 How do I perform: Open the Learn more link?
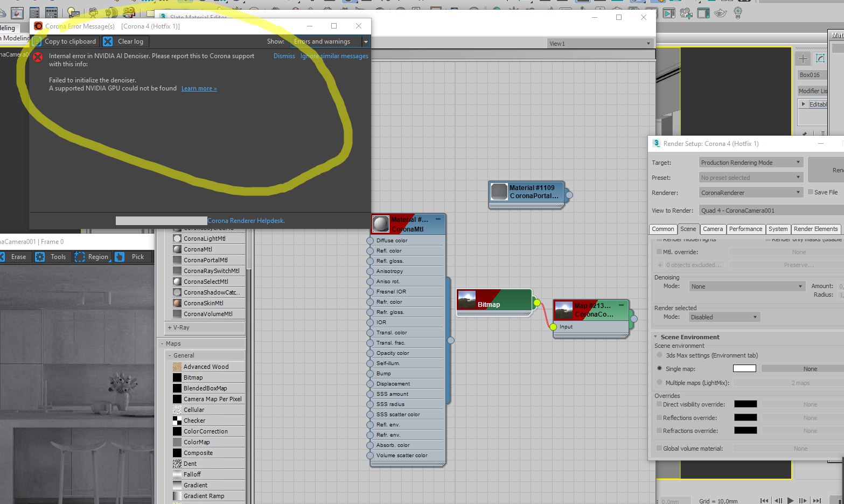(x=199, y=89)
